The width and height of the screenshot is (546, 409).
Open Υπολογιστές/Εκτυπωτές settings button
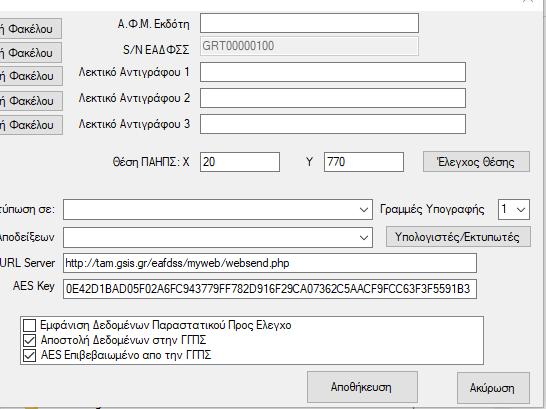tap(458, 237)
